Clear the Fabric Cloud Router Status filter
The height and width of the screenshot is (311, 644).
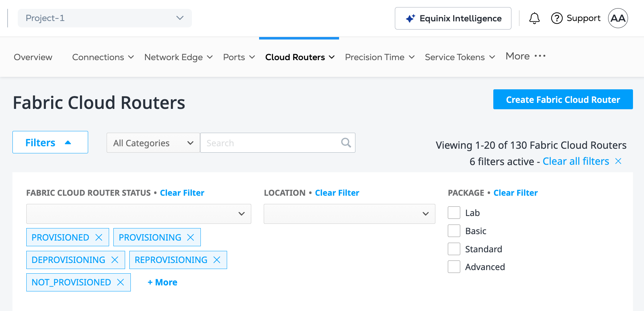[x=182, y=193]
